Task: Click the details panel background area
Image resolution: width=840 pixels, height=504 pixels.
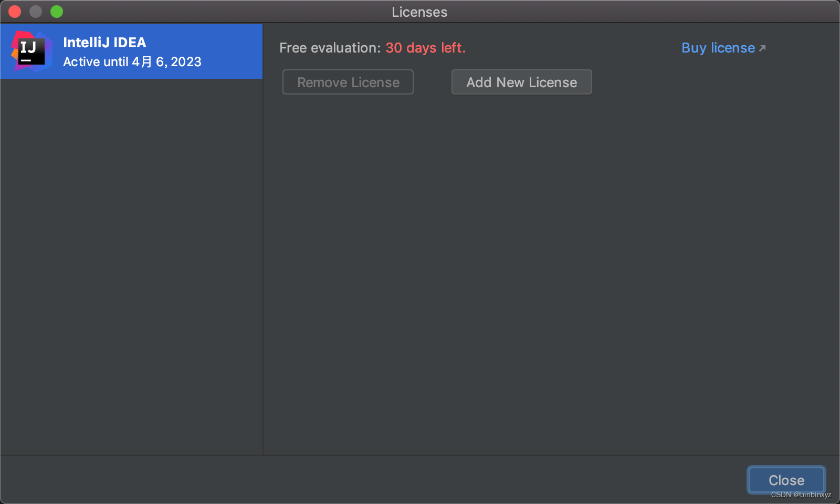Action: coord(525,262)
